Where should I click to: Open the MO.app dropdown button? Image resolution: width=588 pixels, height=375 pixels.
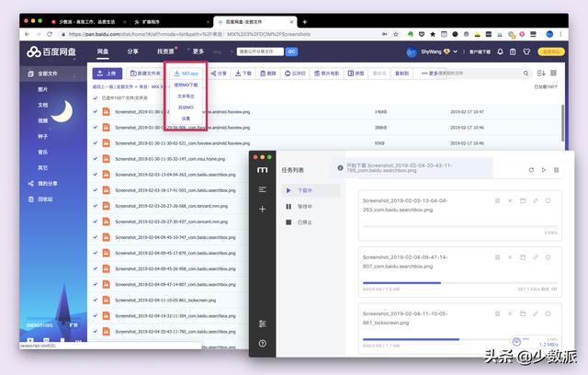tap(186, 74)
